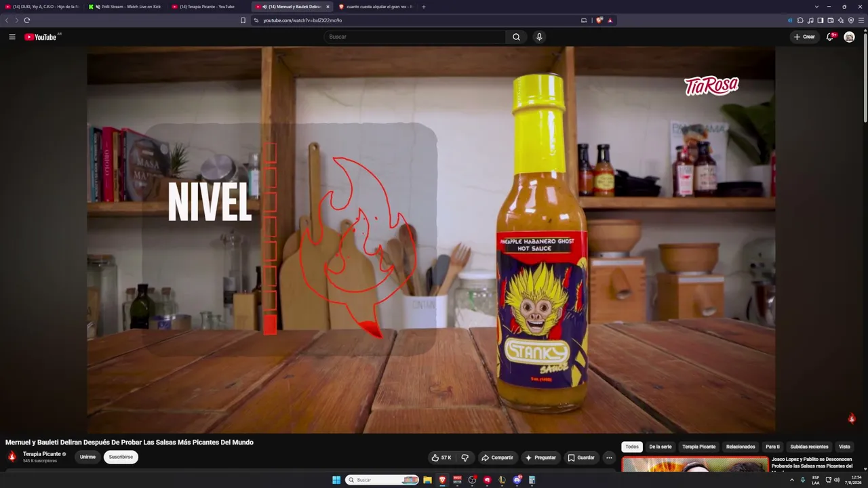
Task: Like the video with thumbs up
Action: pos(441,457)
